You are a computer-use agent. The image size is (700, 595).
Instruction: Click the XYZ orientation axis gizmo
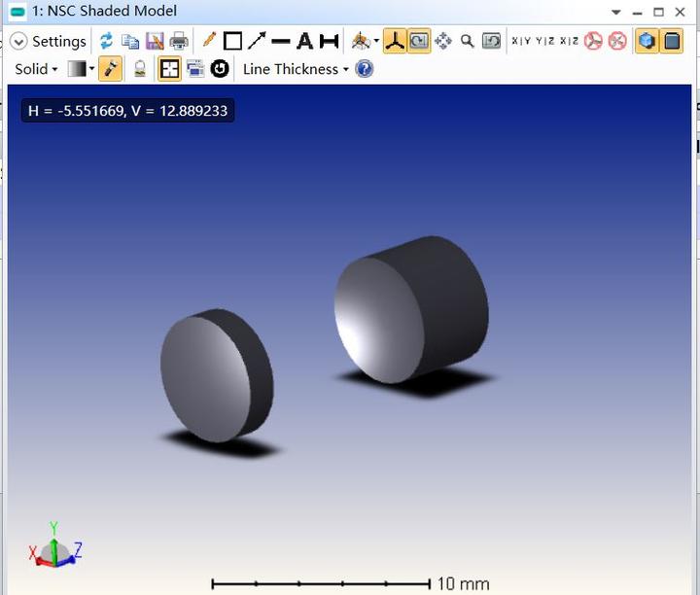coord(54,545)
